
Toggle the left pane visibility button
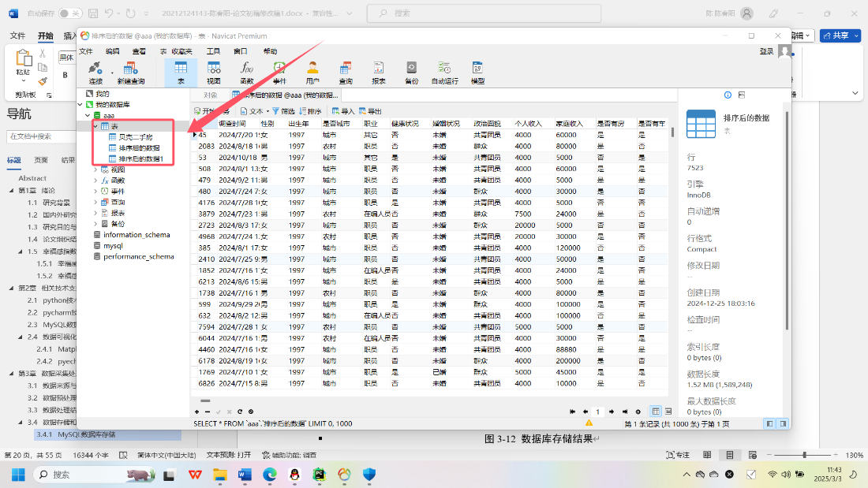pos(769,423)
